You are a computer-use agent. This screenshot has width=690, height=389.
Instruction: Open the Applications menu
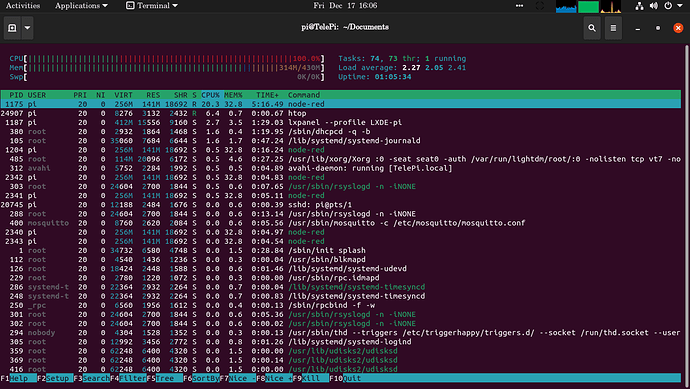(81, 6)
